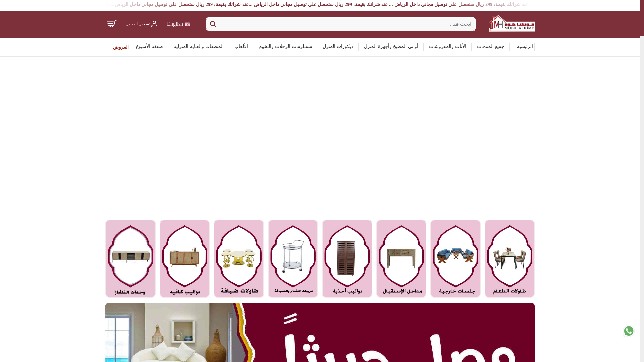Click the user login icon

[154, 24]
